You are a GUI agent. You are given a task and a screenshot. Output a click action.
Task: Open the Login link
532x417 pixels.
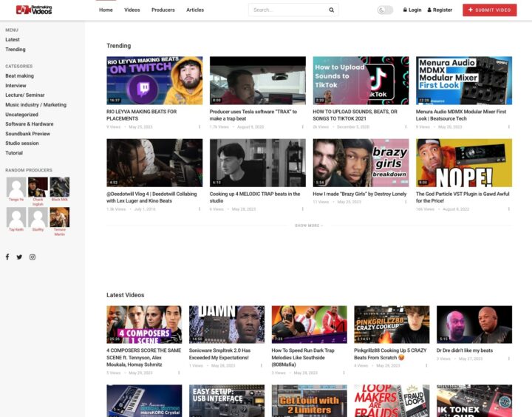tap(412, 10)
